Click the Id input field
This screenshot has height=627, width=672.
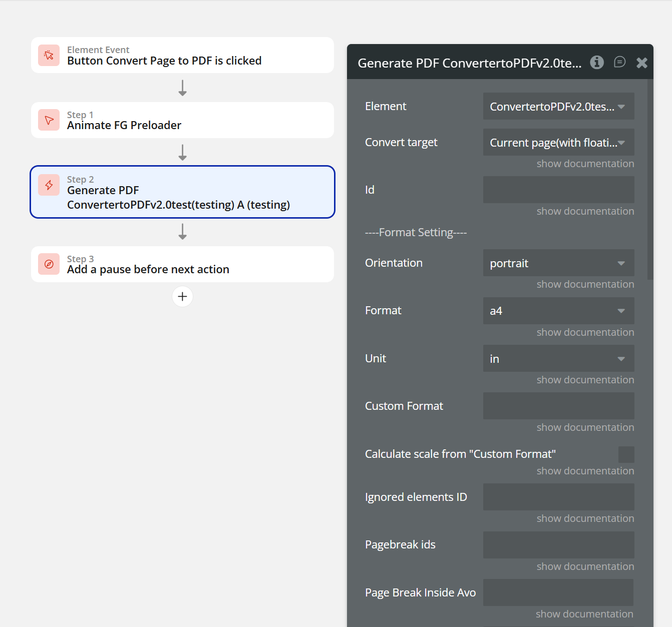(558, 190)
